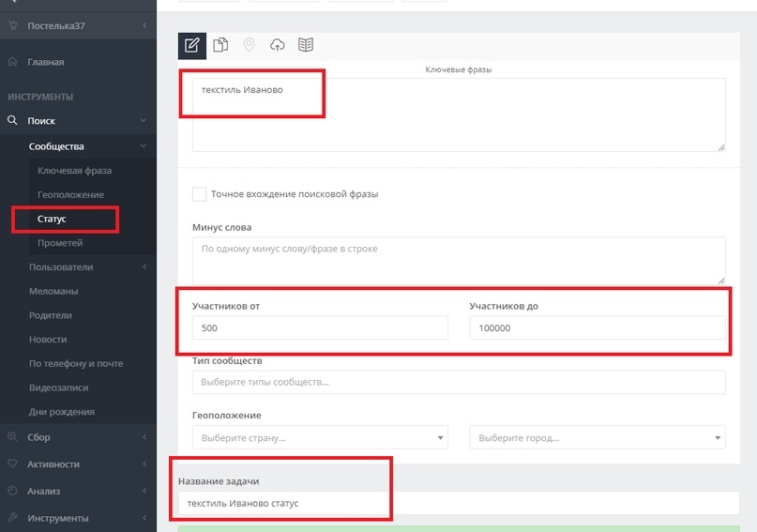Open Прометей search option
The width and height of the screenshot is (757, 532).
tap(60, 243)
